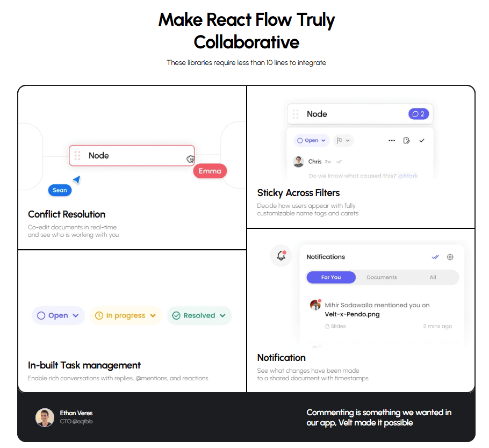Switch to the Documents tab

[x=382, y=277]
